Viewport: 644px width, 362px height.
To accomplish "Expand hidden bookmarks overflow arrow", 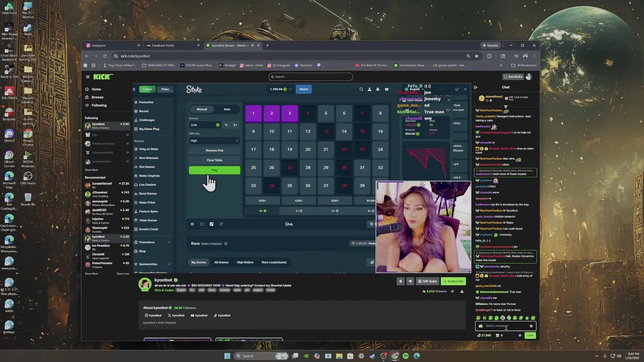I will click(x=501, y=65).
